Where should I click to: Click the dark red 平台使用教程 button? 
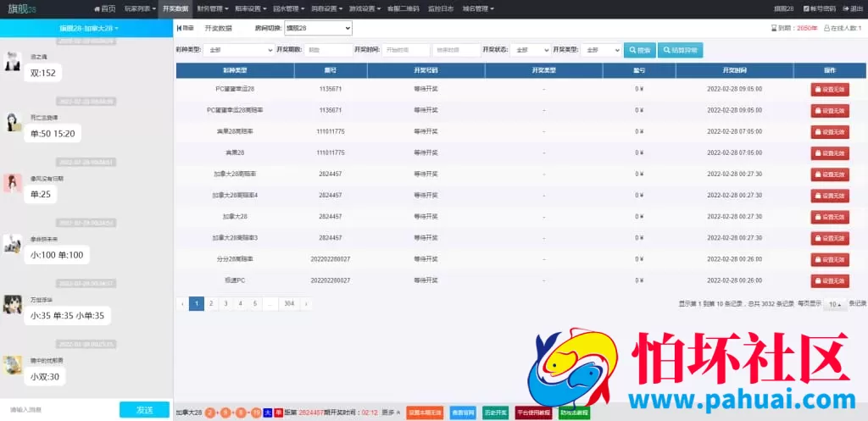(x=534, y=413)
